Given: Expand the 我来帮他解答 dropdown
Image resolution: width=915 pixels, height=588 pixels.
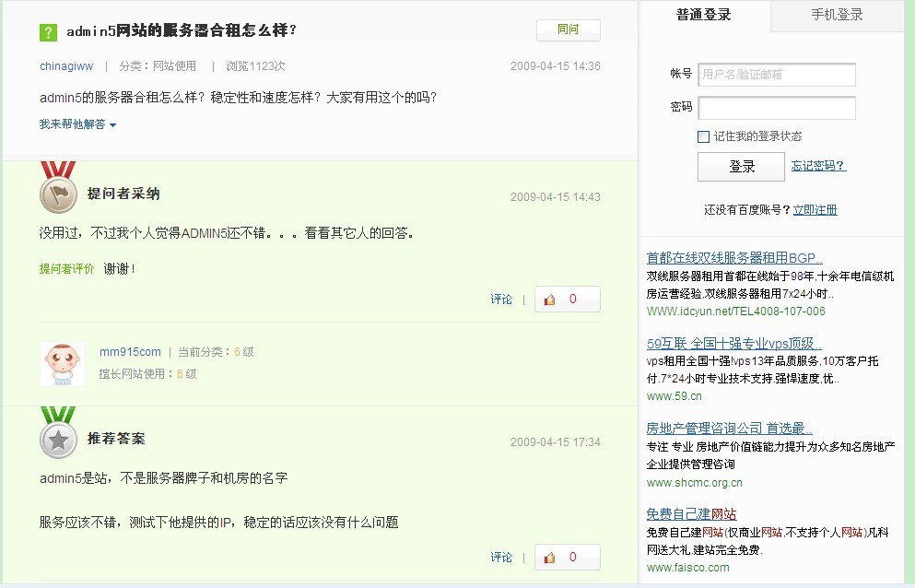Looking at the screenshot, I should pos(77,124).
